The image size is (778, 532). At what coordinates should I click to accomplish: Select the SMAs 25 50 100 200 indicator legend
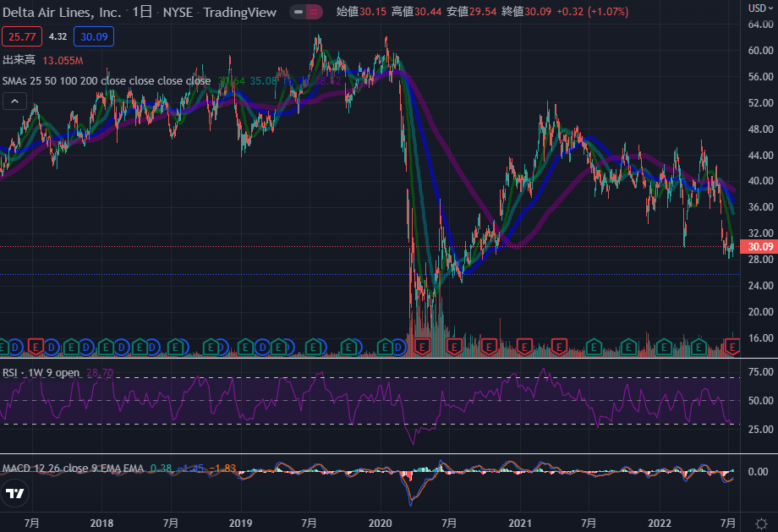pos(107,80)
